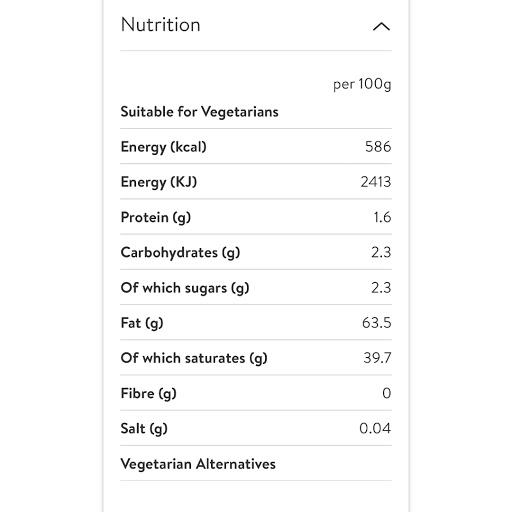Click the 2413 KJ value
This screenshot has height=512, width=512.
[376, 182]
